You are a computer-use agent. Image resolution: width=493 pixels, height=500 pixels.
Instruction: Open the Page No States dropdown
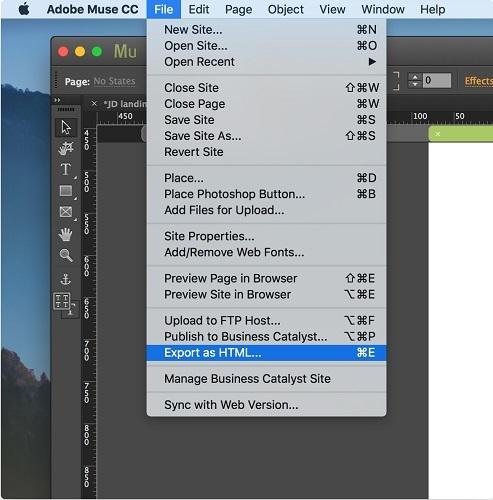pos(114,81)
